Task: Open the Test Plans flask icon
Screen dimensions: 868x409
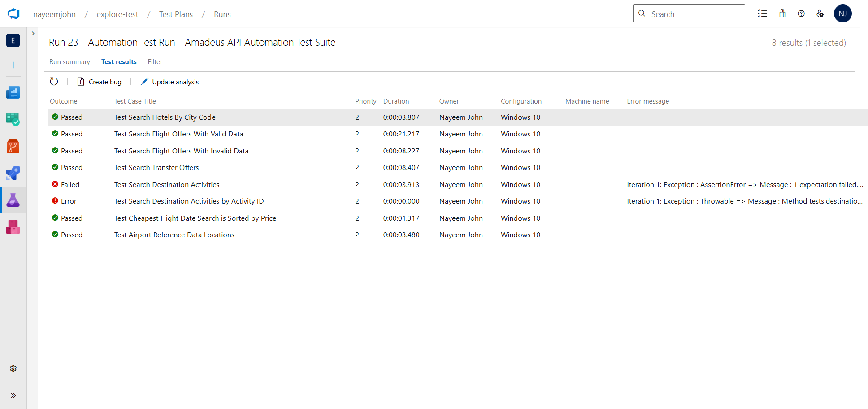Action: tap(13, 200)
